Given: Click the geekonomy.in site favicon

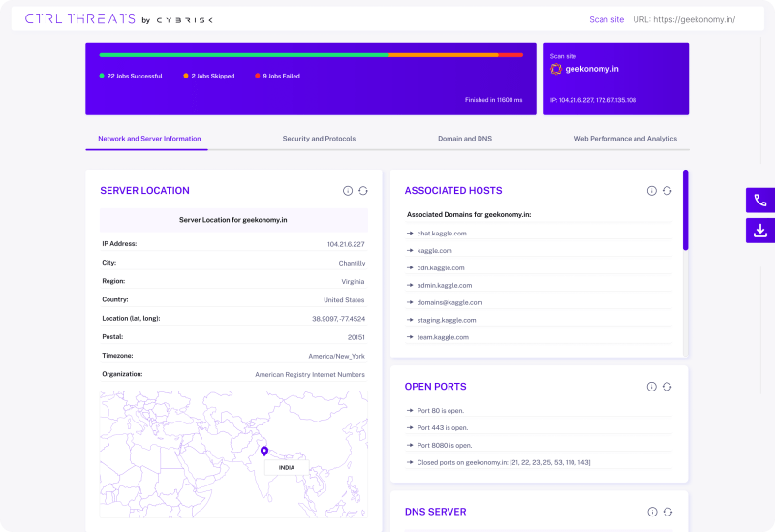Looking at the screenshot, I should coord(556,69).
